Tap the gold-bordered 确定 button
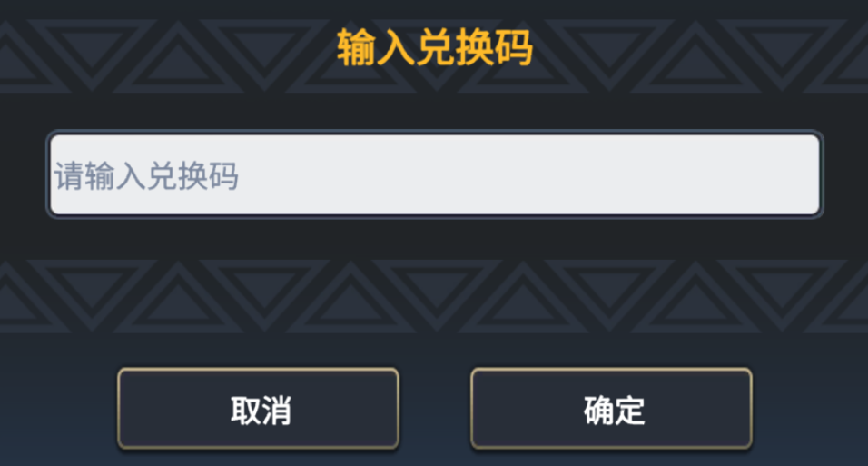This screenshot has width=868, height=466. (611, 409)
